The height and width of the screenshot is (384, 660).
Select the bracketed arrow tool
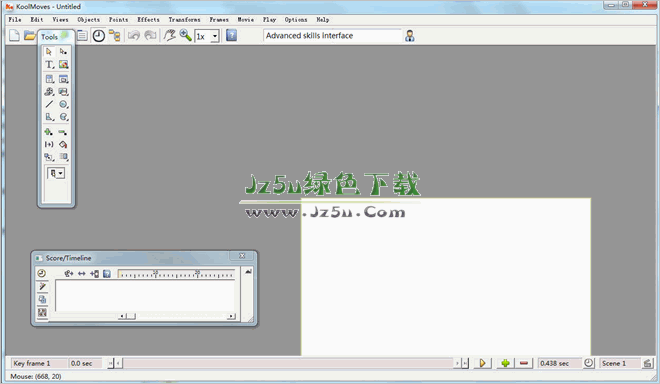pos(49,144)
